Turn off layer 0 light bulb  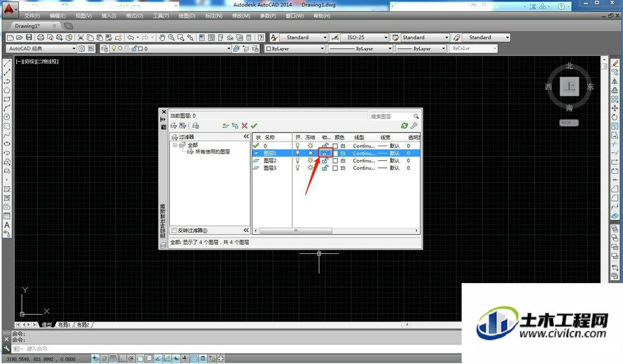298,146
